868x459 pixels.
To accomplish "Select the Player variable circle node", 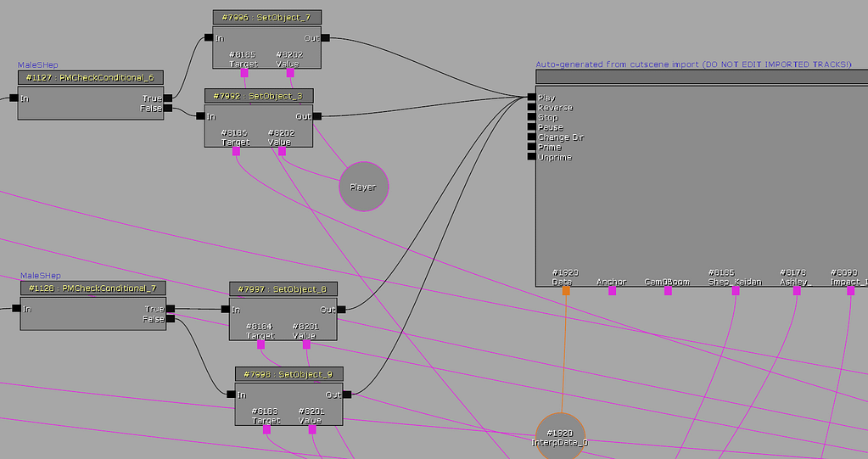I will [363, 187].
